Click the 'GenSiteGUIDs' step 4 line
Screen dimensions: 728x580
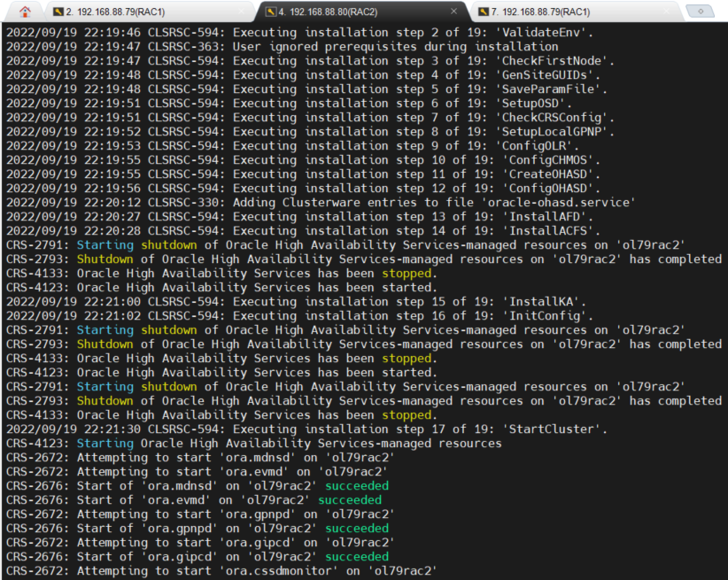click(304, 75)
